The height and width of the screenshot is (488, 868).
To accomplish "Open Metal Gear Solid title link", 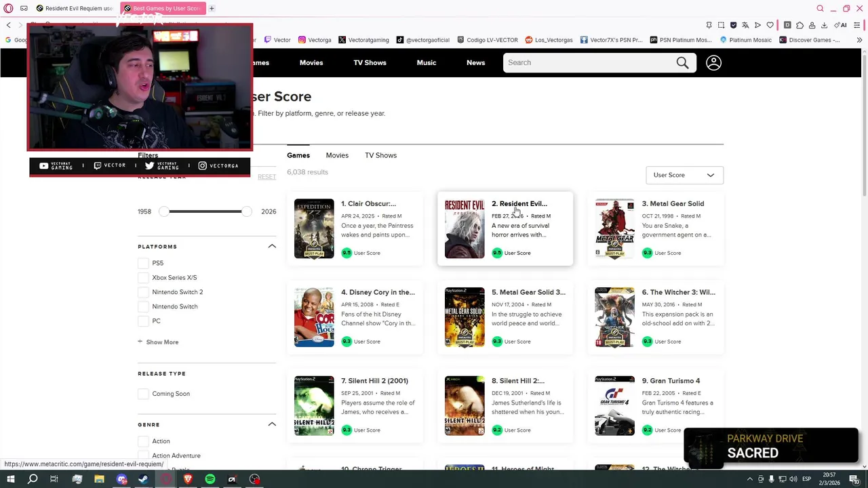I will tap(673, 203).
